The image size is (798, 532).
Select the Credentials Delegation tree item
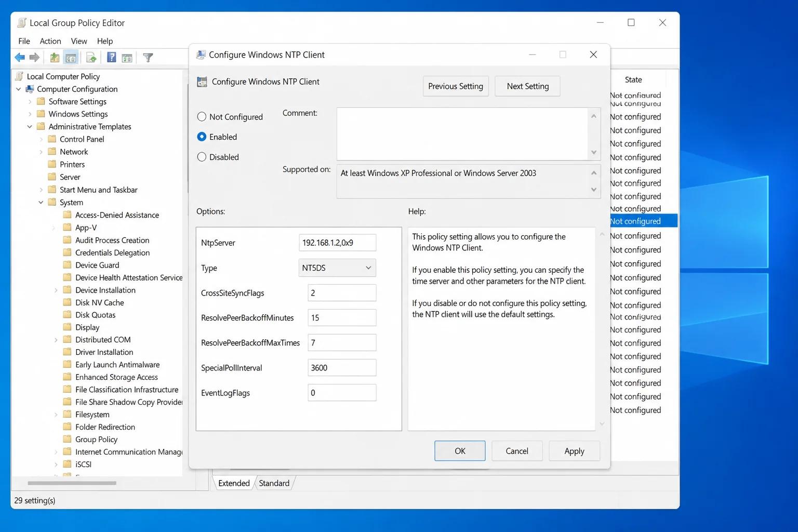point(112,252)
